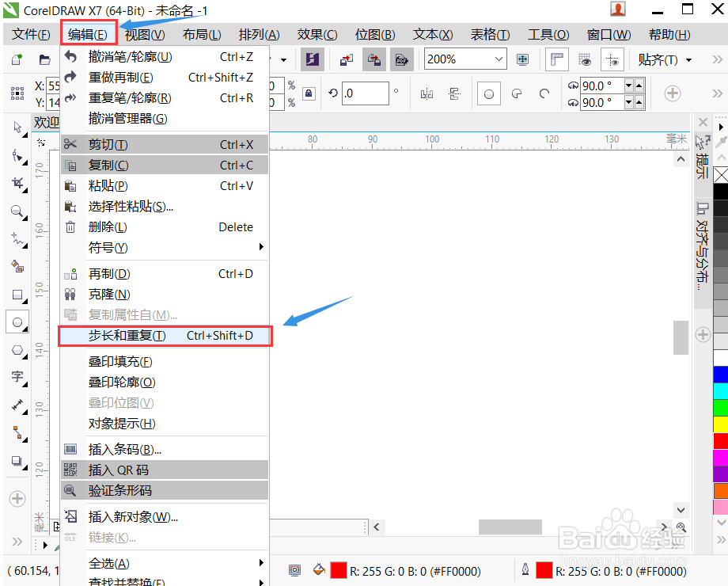Click the rotation angle input field
The image size is (728, 586).
pyautogui.click(x=366, y=93)
